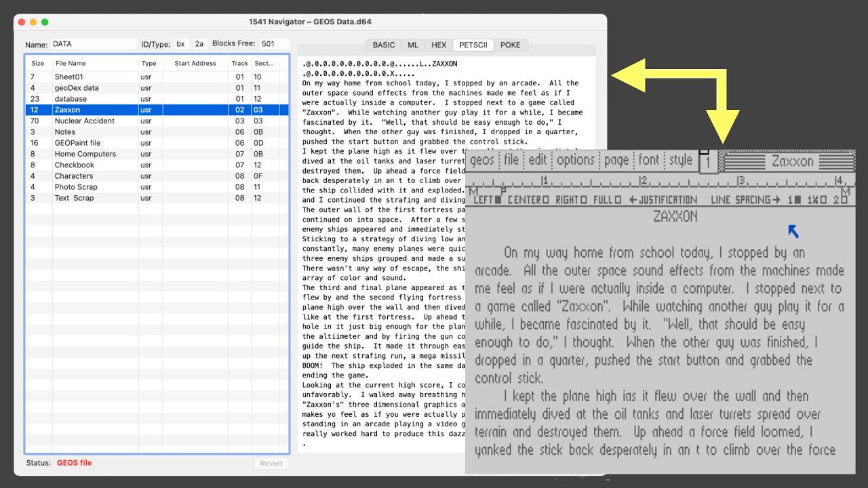The height and width of the screenshot is (488, 868).
Task: Select LEFT justification checkbox
Action: (498, 199)
